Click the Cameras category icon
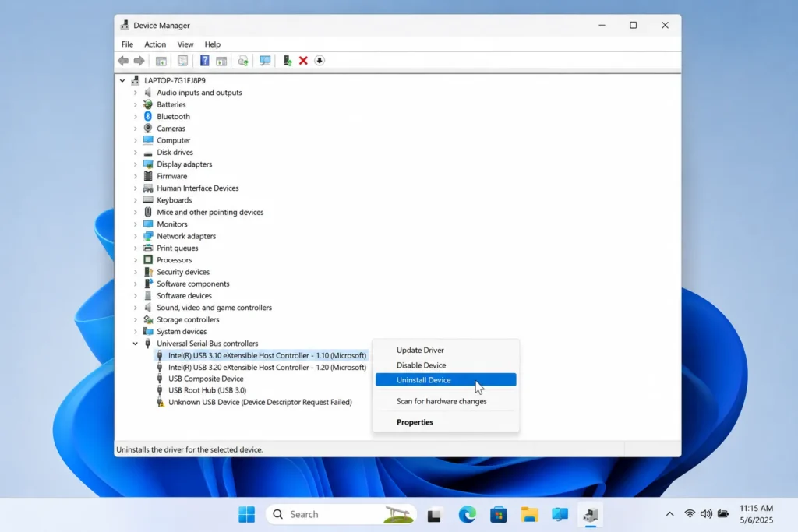The height and width of the screenshot is (532, 798). click(x=148, y=129)
